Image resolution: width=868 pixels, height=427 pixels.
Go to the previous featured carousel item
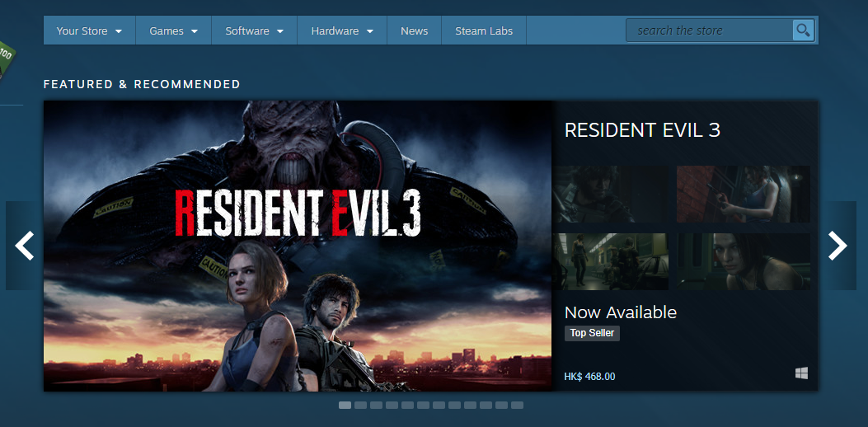(25, 246)
